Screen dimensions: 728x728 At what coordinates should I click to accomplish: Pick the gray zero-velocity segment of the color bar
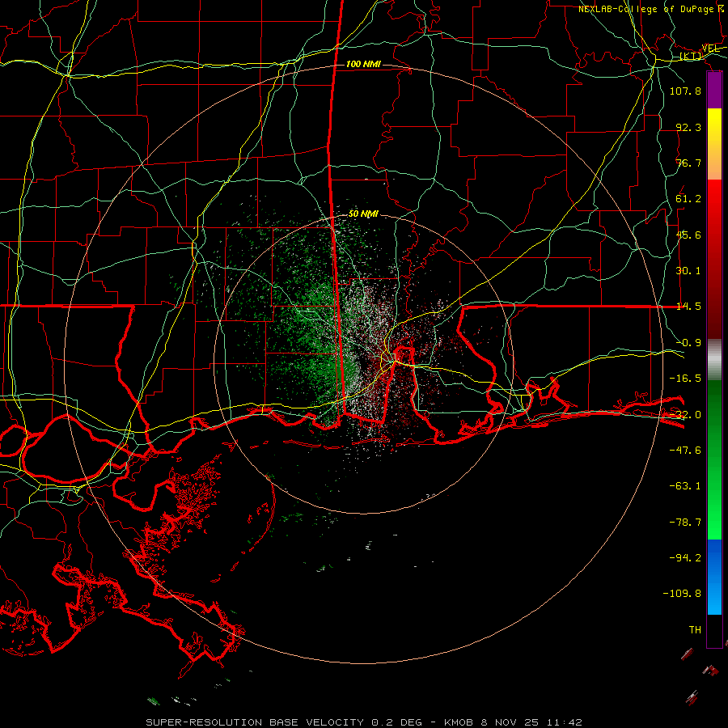pos(714,360)
